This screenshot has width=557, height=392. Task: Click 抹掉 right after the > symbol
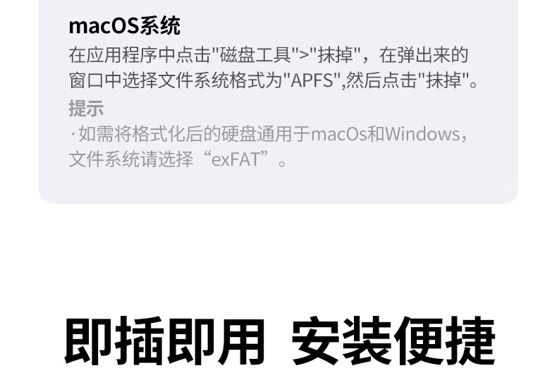(x=335, y=55)
